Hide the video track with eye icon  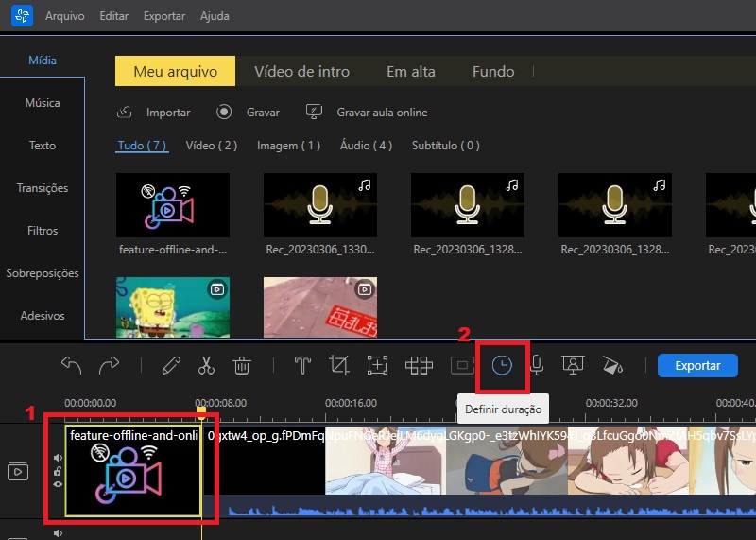click(x=58, y=484)
